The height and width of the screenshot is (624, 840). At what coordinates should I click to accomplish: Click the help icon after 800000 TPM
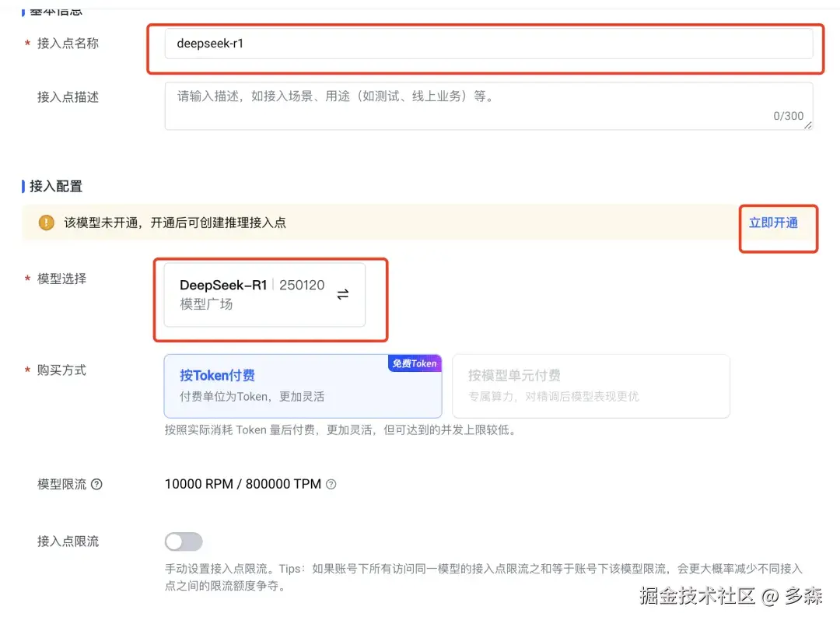pos(331,484)
